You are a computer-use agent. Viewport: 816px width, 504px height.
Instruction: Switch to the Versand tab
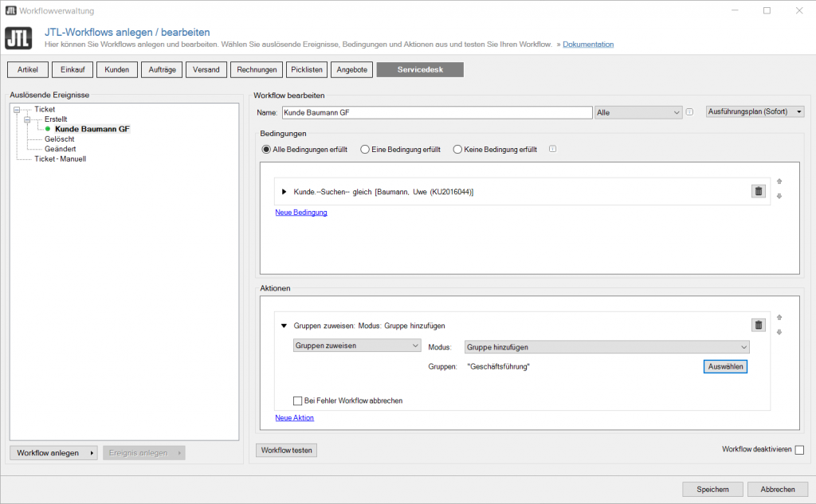[x=206, y=69]
